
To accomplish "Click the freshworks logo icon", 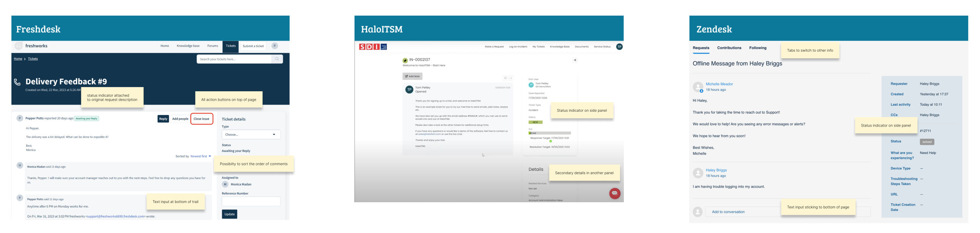I will pos(18,46).
